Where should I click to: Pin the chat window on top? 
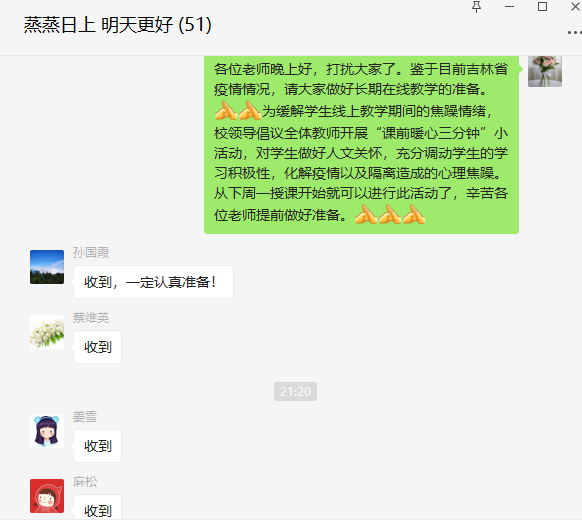pos(477,7)
